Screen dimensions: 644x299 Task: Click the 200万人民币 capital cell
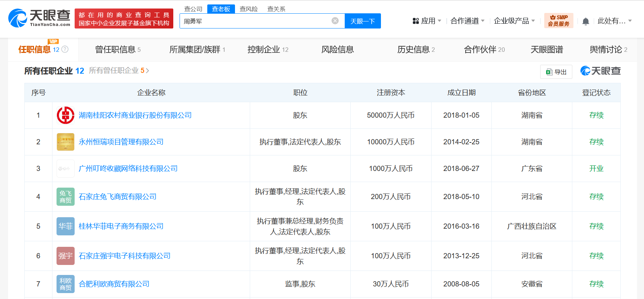[391, 196]
